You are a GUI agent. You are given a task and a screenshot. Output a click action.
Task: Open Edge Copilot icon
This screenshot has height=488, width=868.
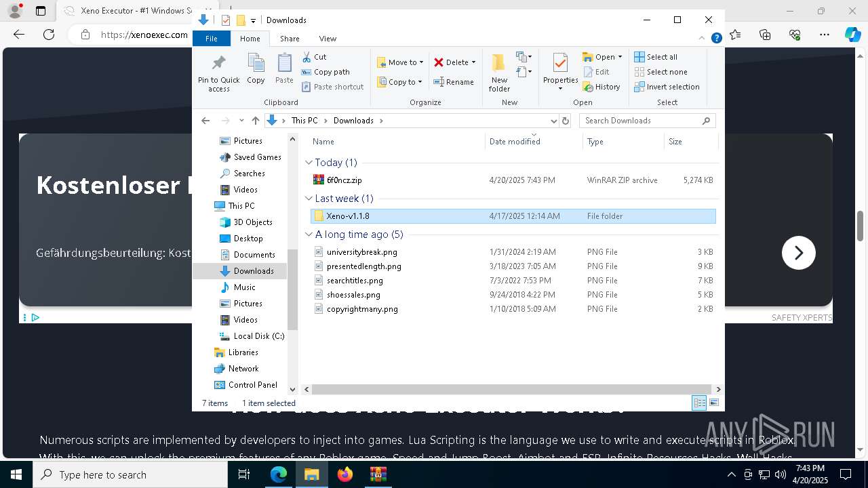click(x=852, y=35)
